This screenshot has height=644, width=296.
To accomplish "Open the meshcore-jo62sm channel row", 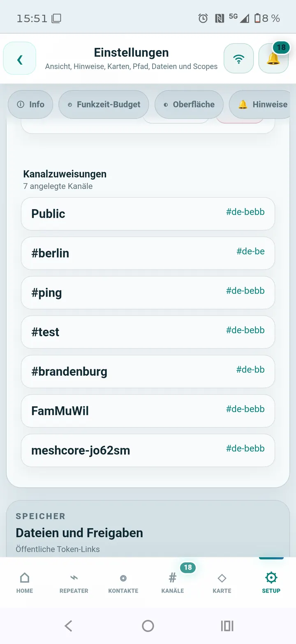I will pyautogui.click(x=148, y=451).
